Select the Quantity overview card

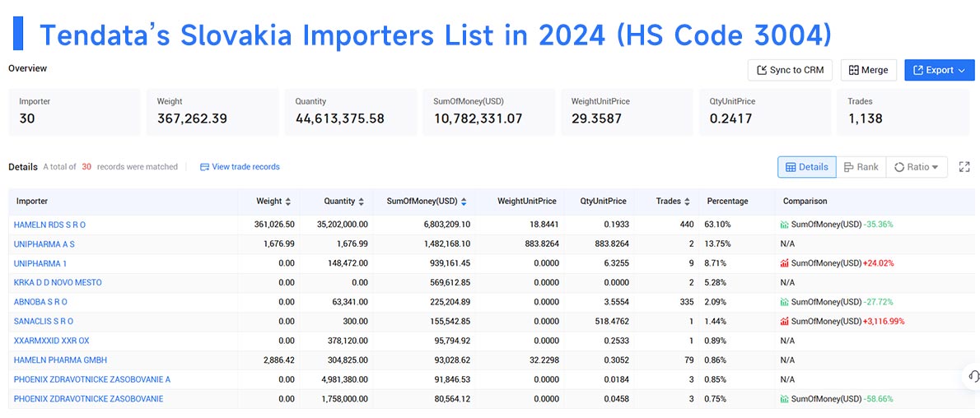coord(351,112)
